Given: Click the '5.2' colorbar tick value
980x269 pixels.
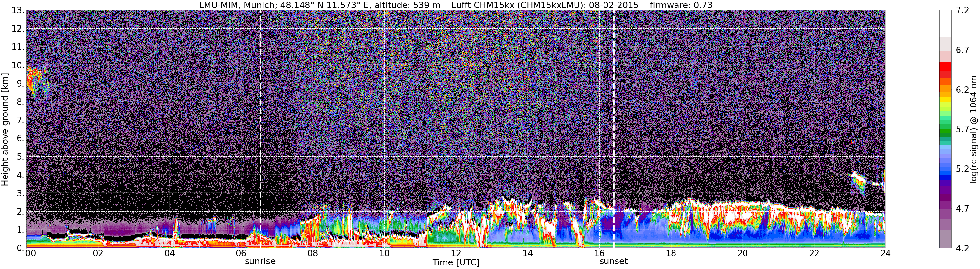Looking at the screenshot, I should click(962, 169).
